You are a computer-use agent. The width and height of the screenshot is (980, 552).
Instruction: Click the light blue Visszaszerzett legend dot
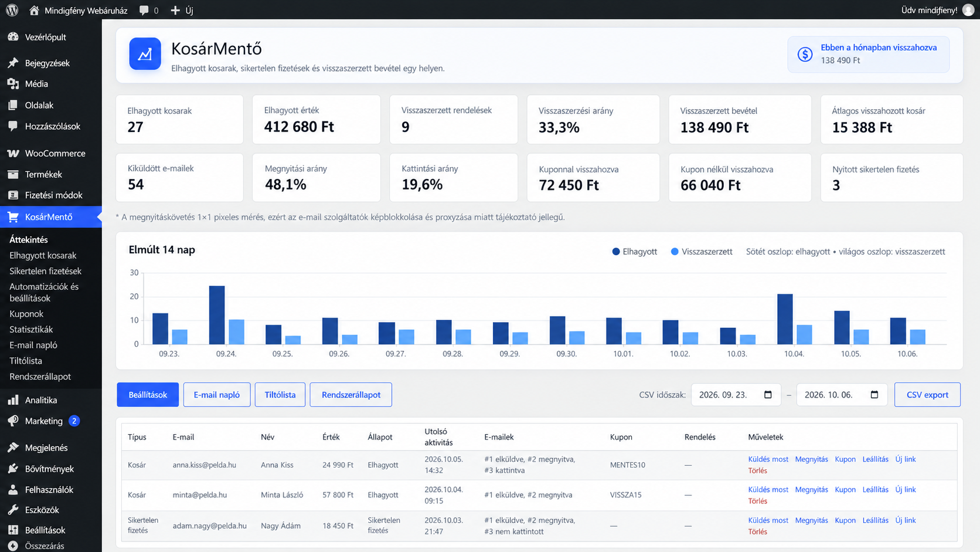tap(675, 252)
